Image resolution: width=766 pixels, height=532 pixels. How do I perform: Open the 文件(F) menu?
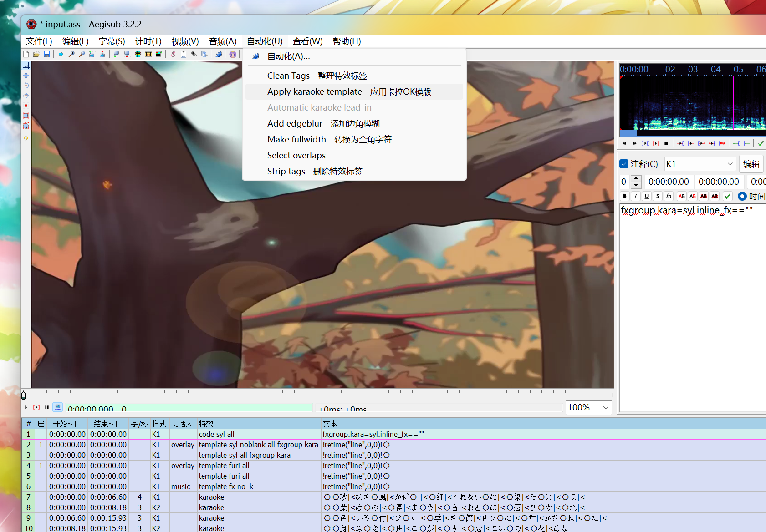pos(39,41)
